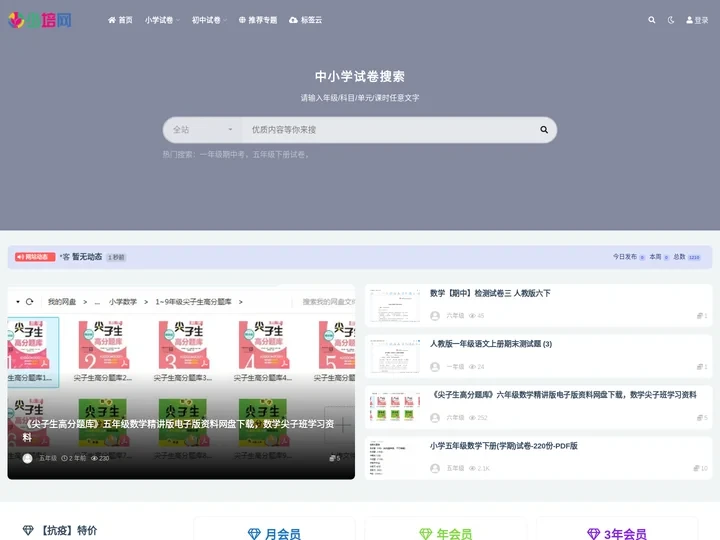Open thumbnail of 小学五年级数学下册 post

point(395,458)
